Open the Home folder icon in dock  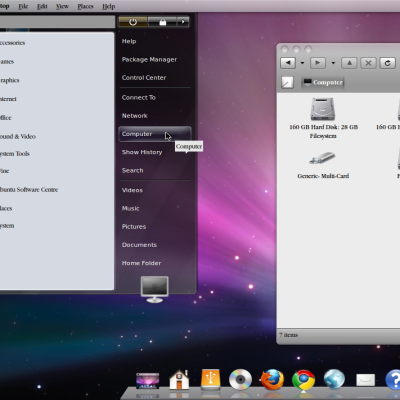click(x=179, y=380)
